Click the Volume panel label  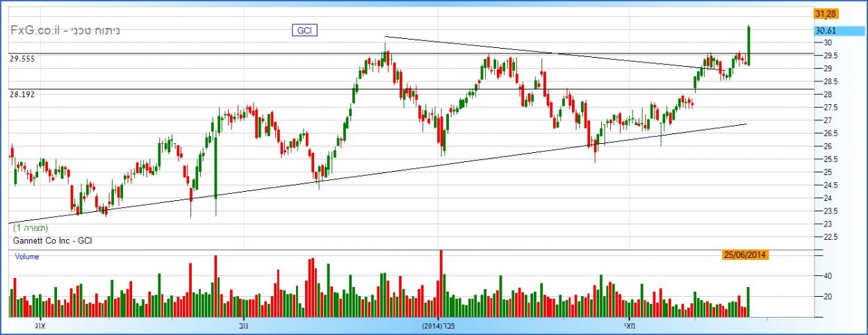[27, 256]
